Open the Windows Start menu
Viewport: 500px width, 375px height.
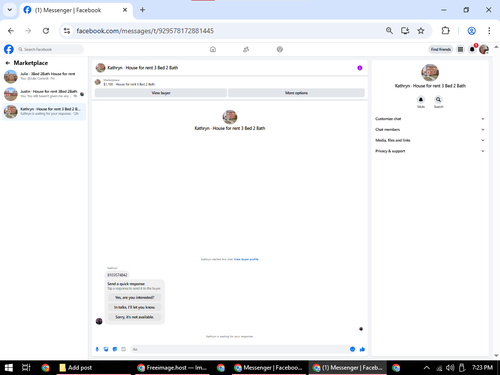[9, 367]
